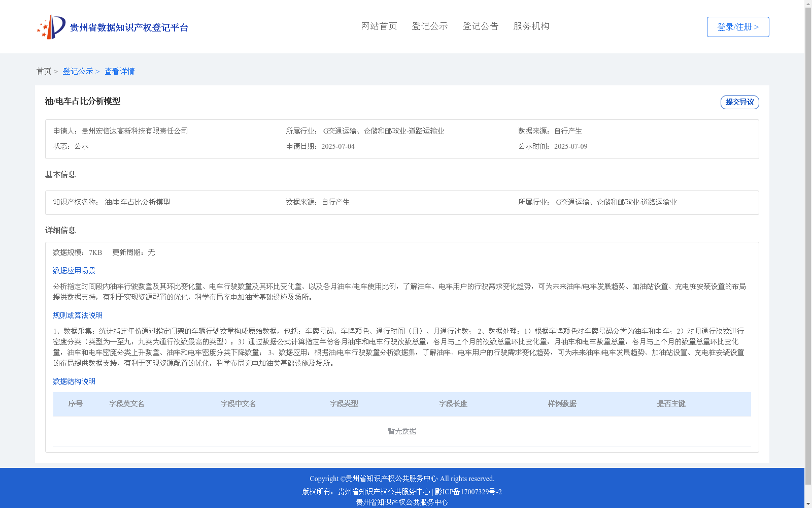The height and width of the screenshot is (508, 812).
Task: Click the 更新周期: 无 text
Action: coord(133,252)
